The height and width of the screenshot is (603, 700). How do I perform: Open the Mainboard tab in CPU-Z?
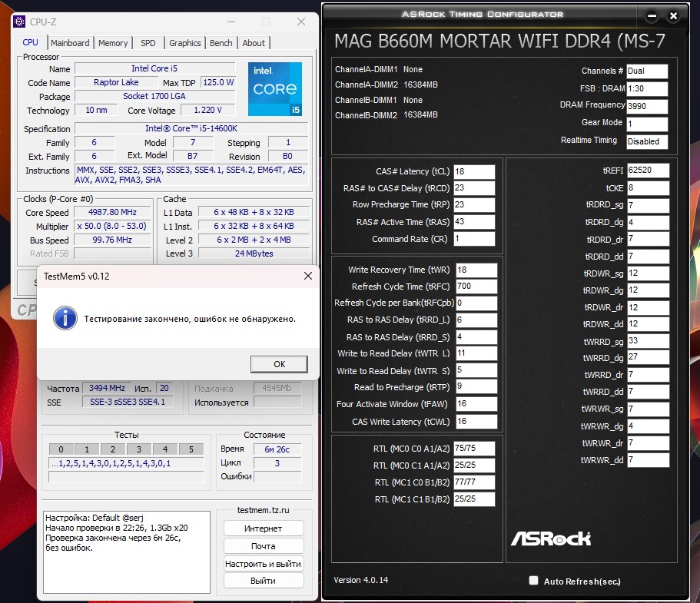[70, 43]
